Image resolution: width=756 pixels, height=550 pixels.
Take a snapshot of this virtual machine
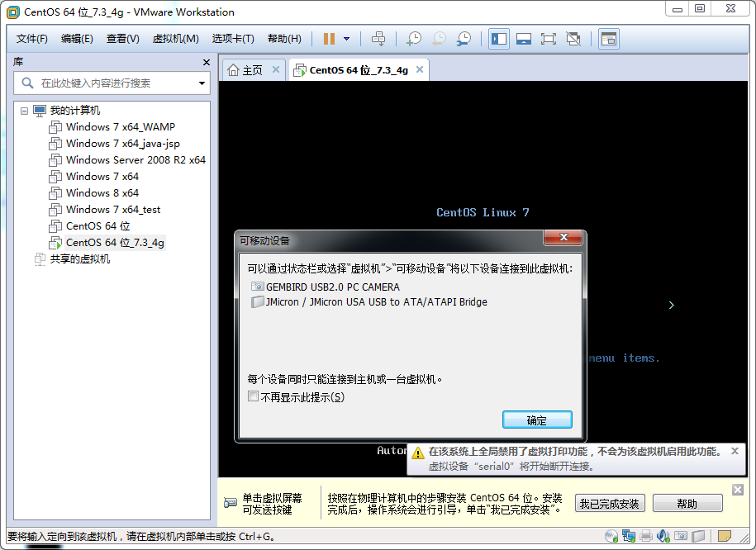[x=414, y=39]
